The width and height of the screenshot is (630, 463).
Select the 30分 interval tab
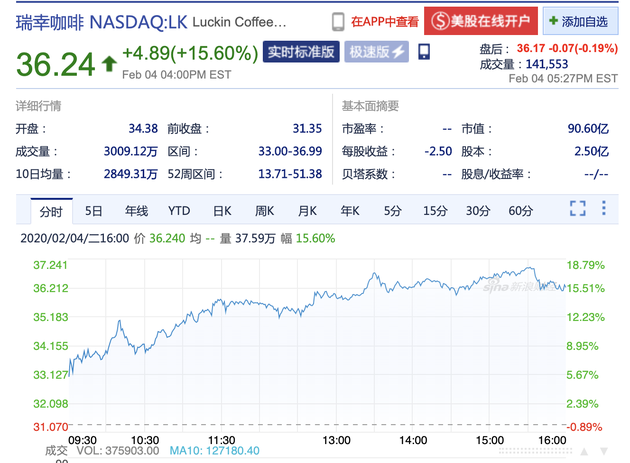pyautogui.click(x=478, y=211)
